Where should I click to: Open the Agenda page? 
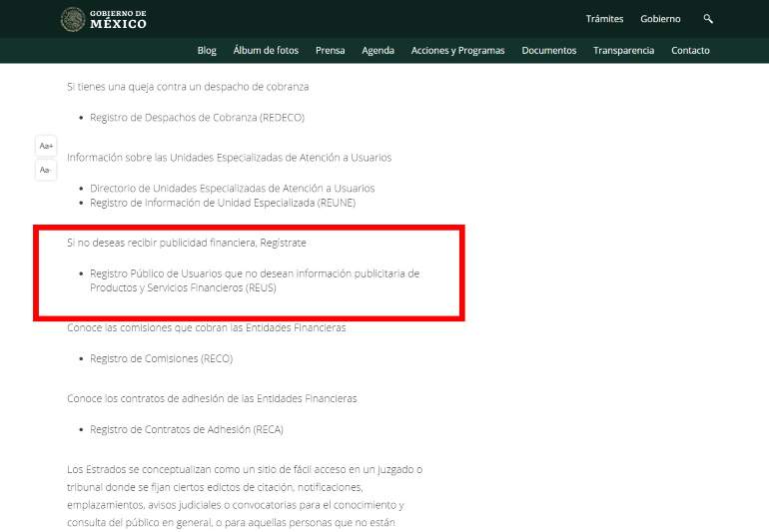click(x=378, y=50)
